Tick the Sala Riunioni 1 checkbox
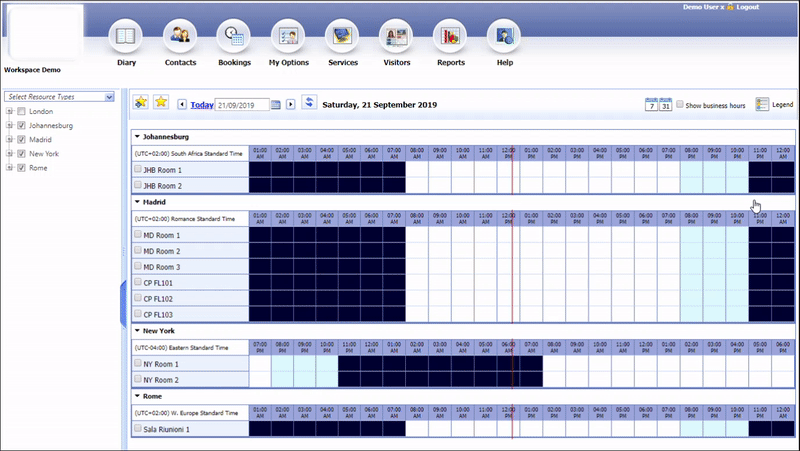800x451 pixels. 138,428
